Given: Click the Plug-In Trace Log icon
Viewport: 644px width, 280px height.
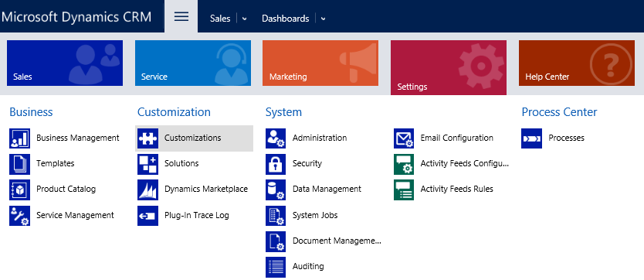Looking at the screenshot, I should click(147, 216).
